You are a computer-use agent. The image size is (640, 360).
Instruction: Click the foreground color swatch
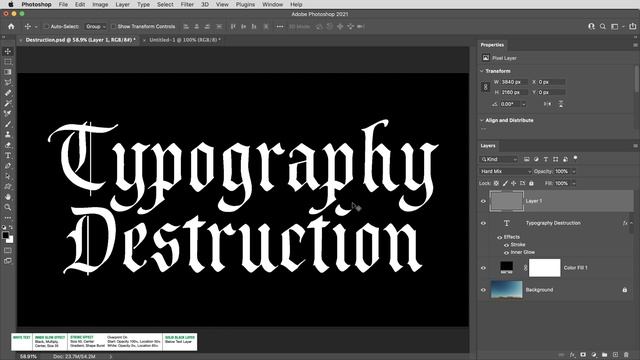[x=5, y=235]
